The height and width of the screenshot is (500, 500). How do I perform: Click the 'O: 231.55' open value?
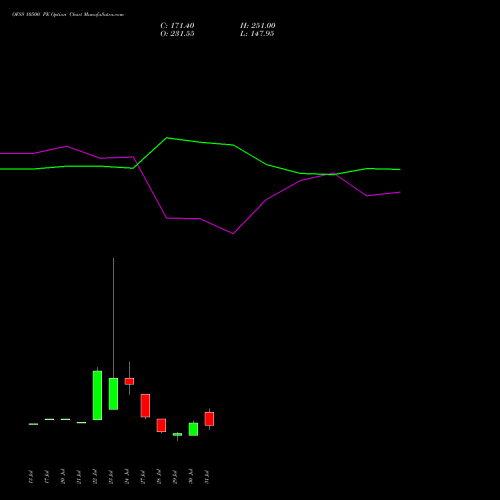177,34
